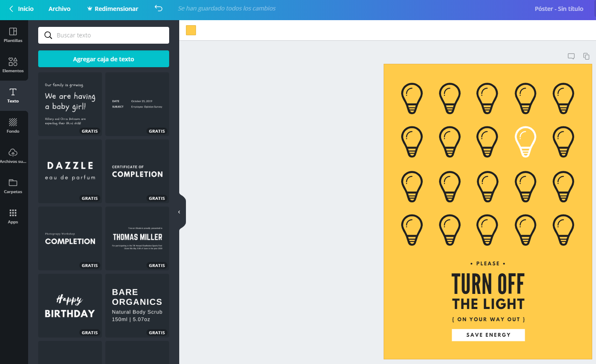Viewport: 596px width, 364px height.
Task: Open the Apps sidebar panel
Action: click(13, 217)
